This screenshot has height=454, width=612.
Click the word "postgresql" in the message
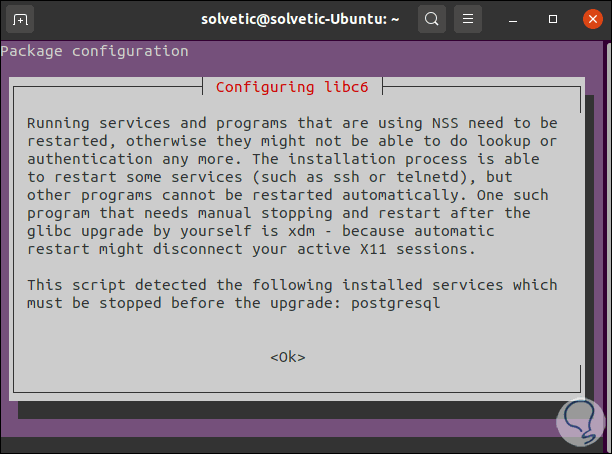click(x=397, y=302)
